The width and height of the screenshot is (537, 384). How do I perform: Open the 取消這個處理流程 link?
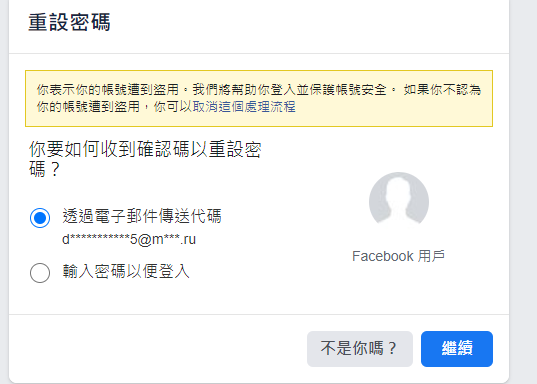pos(244,107)
